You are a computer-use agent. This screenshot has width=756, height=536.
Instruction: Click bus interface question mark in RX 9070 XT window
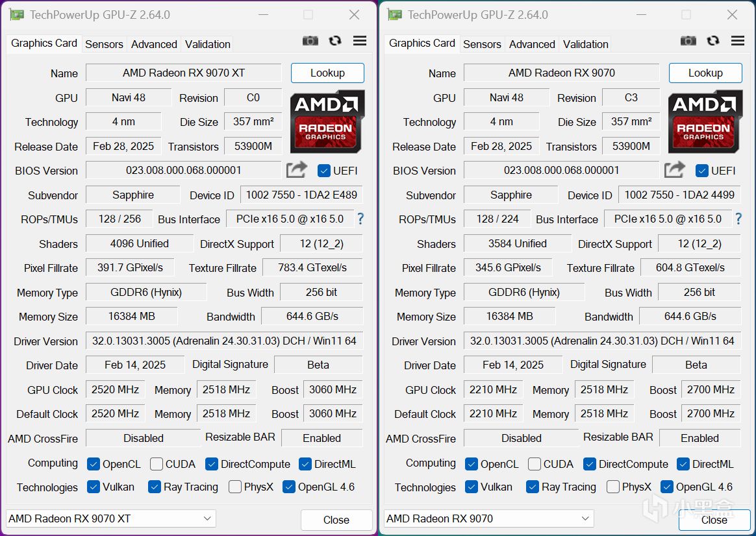tap(360, 219)
